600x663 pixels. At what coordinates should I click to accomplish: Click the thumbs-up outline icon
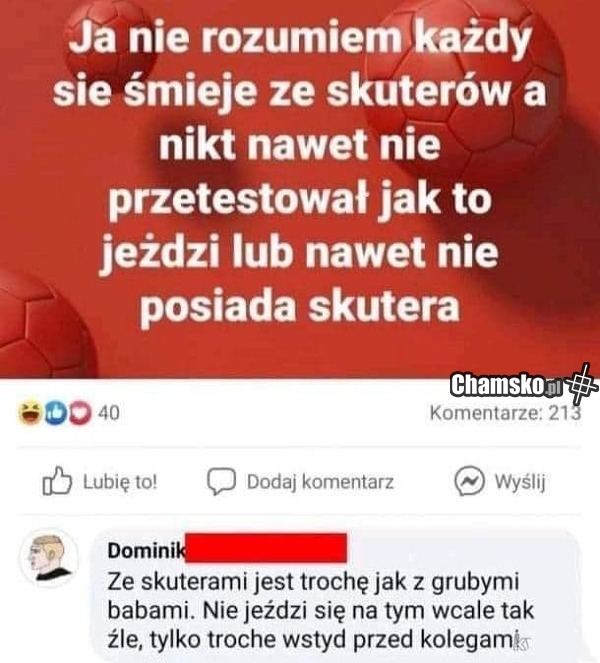click(57, 481)
